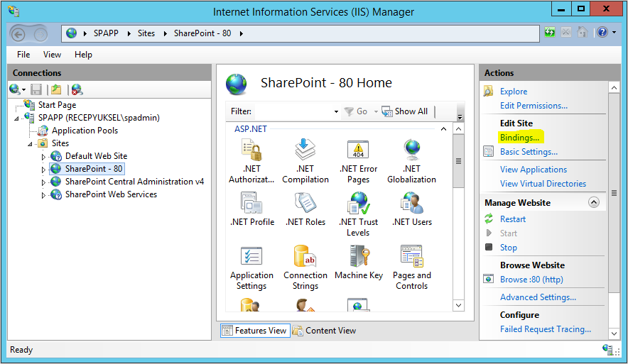Click View Virtual Directories link
The image size is (628, 364).
click(x=543, y=184)
